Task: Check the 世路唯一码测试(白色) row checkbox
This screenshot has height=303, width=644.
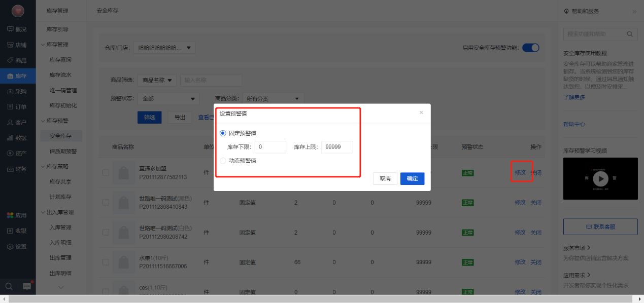Action: 106,233
